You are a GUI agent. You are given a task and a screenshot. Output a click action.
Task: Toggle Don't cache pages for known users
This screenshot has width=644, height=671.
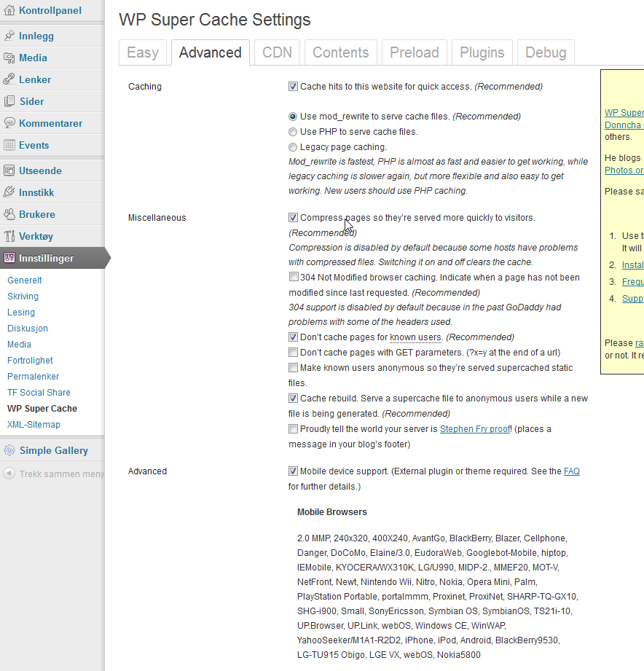(x=293, y=337)
